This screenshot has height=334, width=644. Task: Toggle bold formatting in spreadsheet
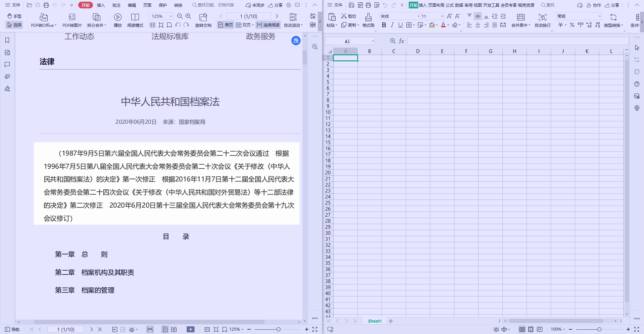(384, 25)
